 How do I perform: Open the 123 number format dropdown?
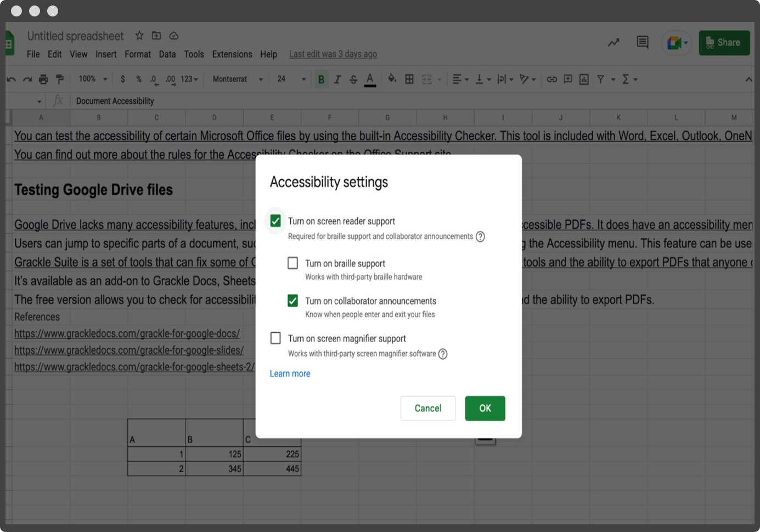point(189,79)
